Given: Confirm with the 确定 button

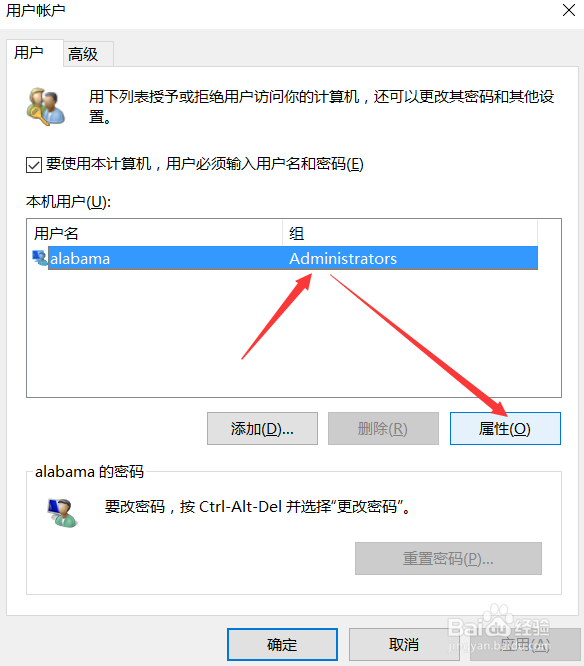Looking at the screenshot, I should (282, 644).
